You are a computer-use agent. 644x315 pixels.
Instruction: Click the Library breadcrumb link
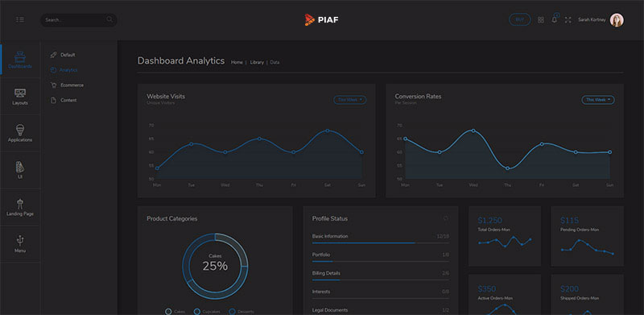[257, 63]
